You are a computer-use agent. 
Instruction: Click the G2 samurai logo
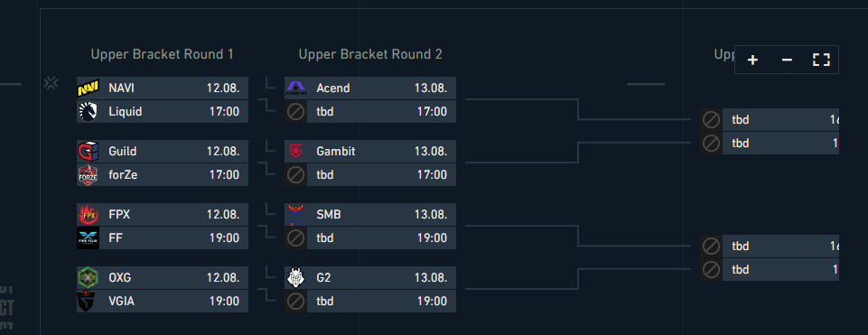[295, 277]
